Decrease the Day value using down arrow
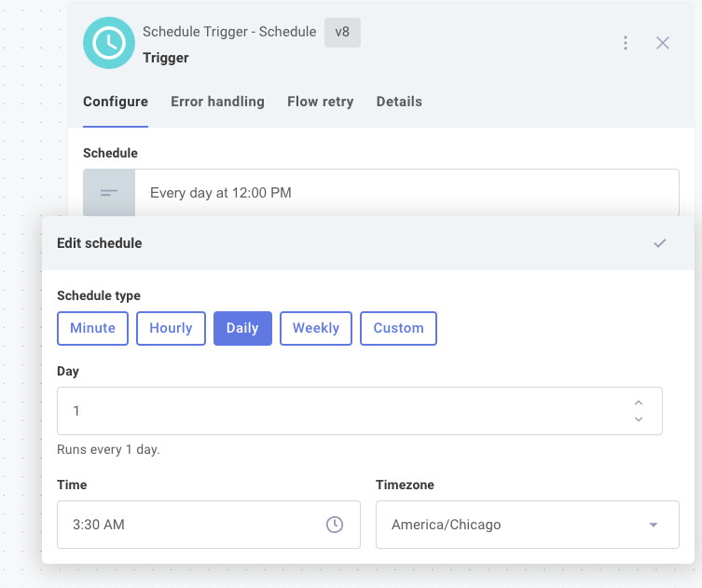Image resolution: width=702 pixels, height=588 pixels. click(639, 418)
